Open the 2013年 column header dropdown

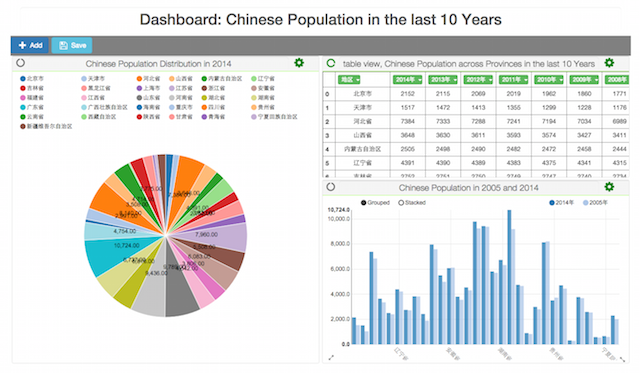tap(443, 80)
